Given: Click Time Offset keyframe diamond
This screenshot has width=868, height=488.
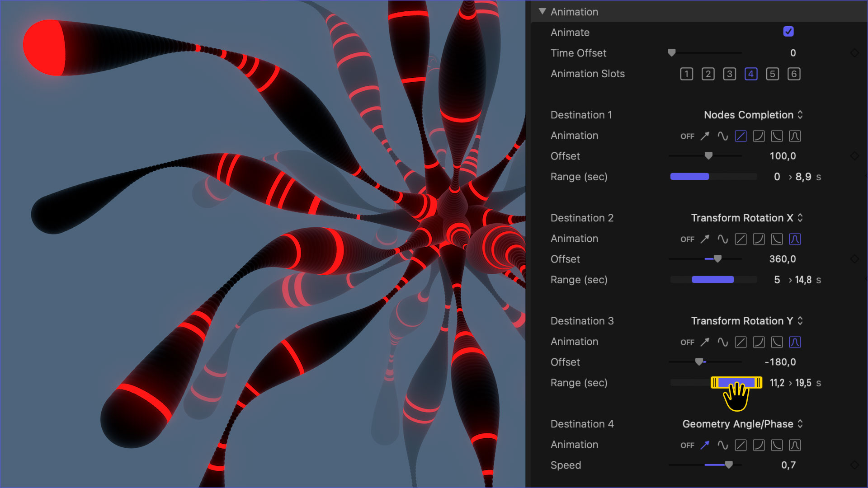Looking at the screenshot, I should pyautogui.click(x=854, y=53).
